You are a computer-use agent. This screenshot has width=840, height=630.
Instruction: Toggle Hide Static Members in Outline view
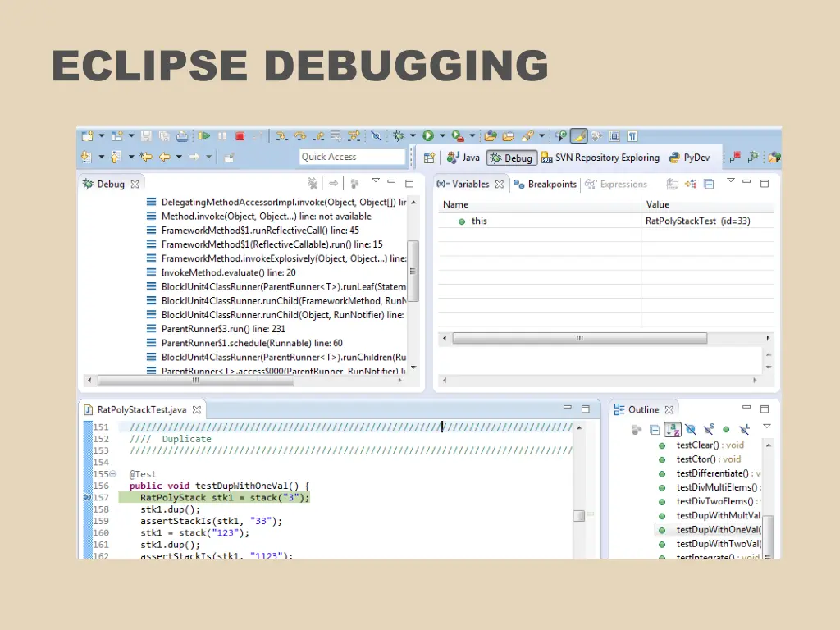click(x=708, y=428)
